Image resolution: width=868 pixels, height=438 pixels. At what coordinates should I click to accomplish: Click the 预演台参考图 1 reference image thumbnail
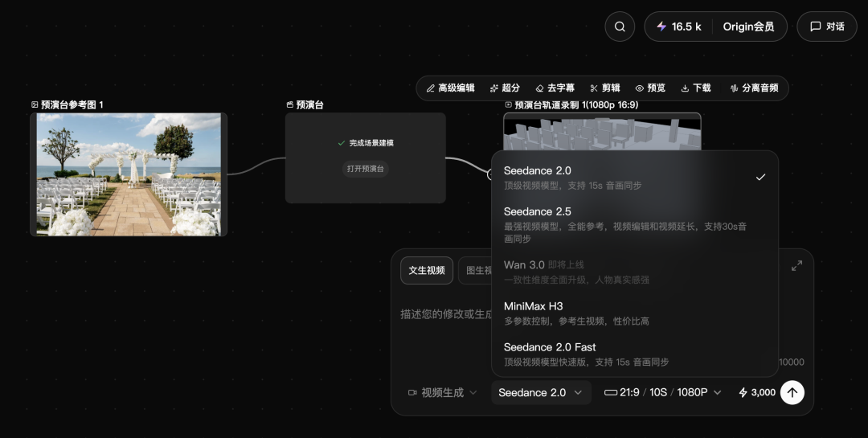(129, 174)
